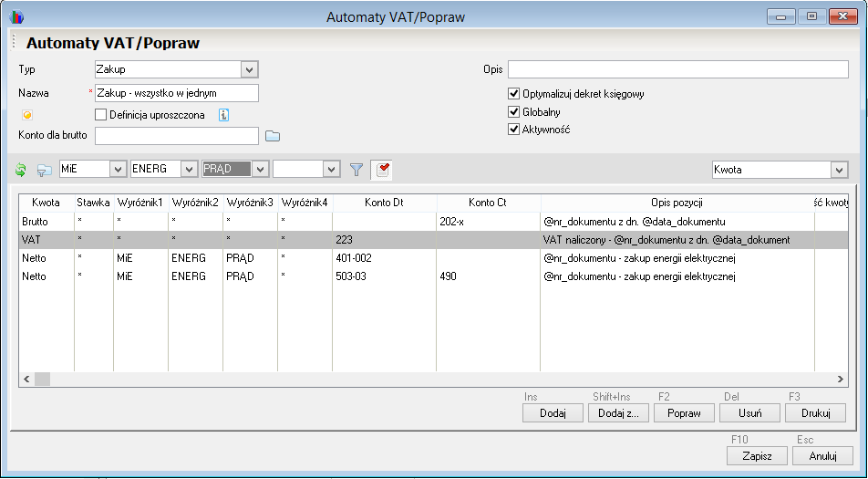The height and width of the screenshot is (479, 868).
Task: Click the application icon in title bar
Action: pos(16,16)
